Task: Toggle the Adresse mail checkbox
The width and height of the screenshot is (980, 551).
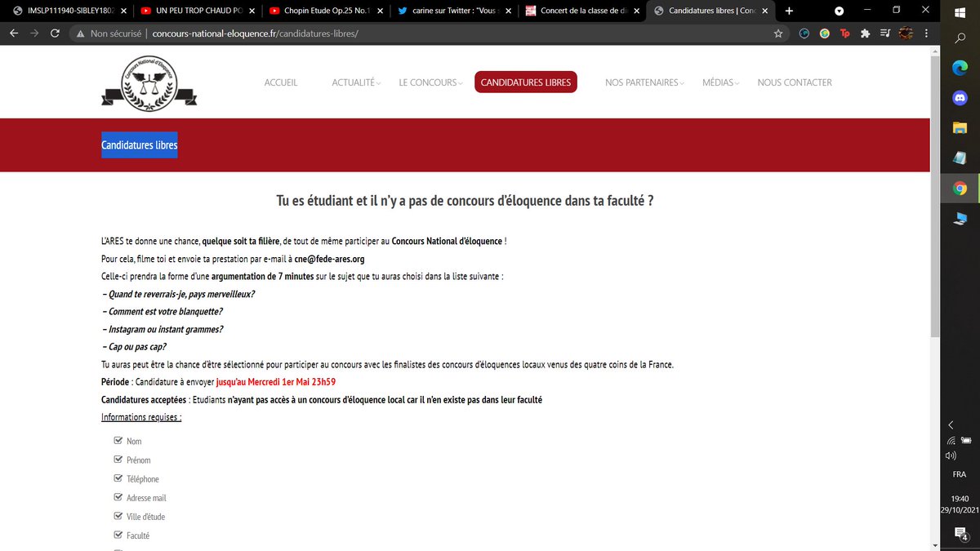Action: (x=118, y=497)
